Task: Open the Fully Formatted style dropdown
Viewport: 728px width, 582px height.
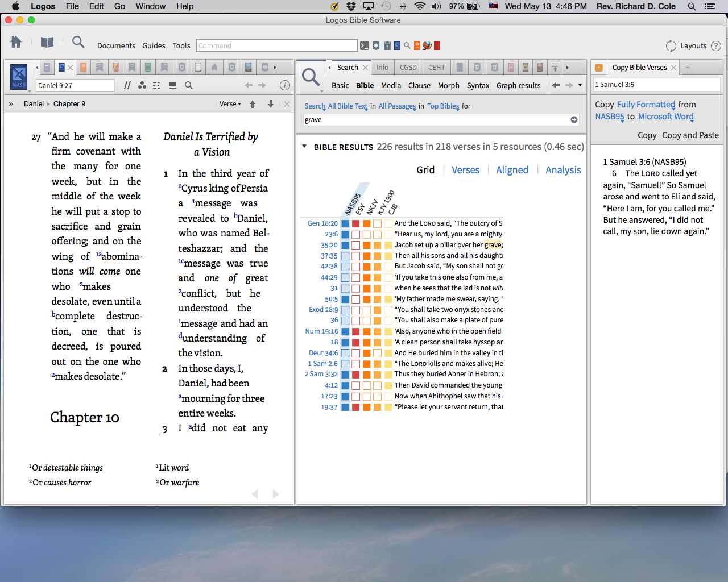Action: point(646,105)
